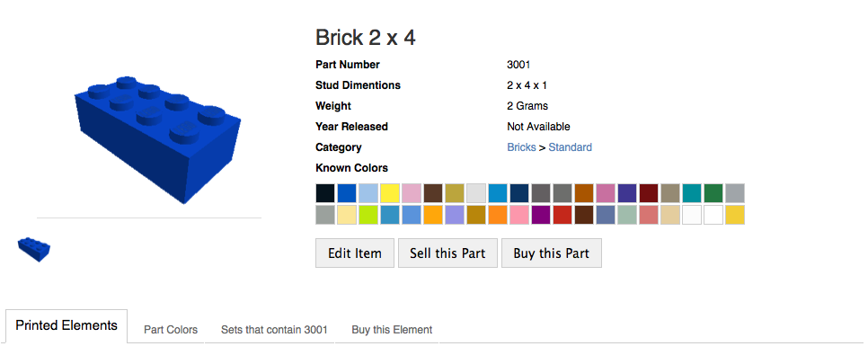Choose the lime green color swatch

(368, 215)
